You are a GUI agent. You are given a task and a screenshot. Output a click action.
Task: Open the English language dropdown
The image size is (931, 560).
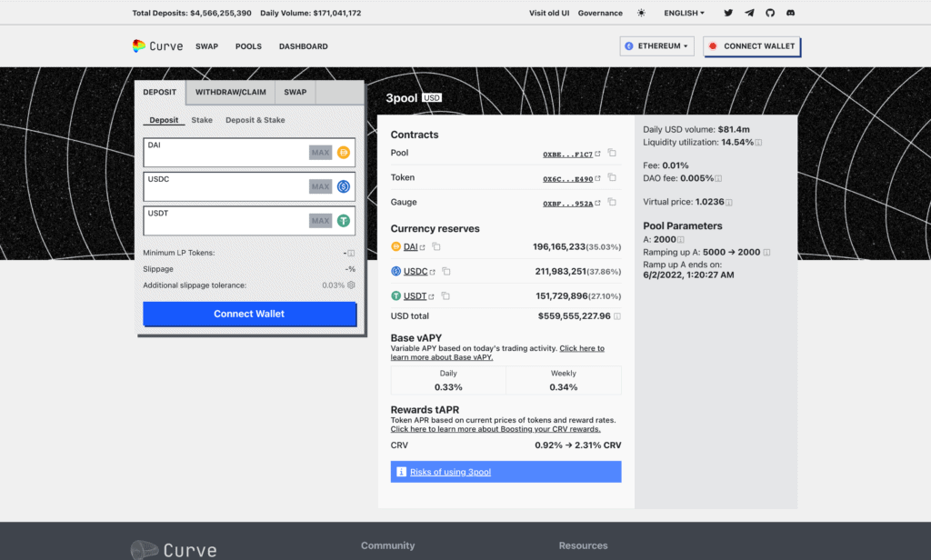click(685, 14)
